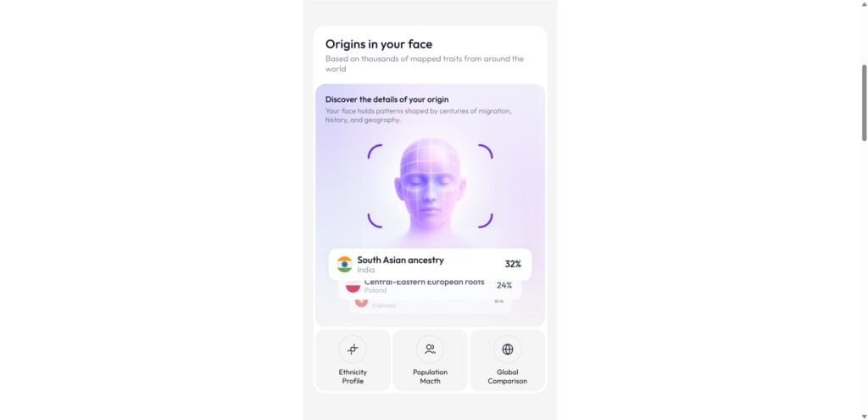
Task: Click the Origins in your face heading
Action: [379, 44]
